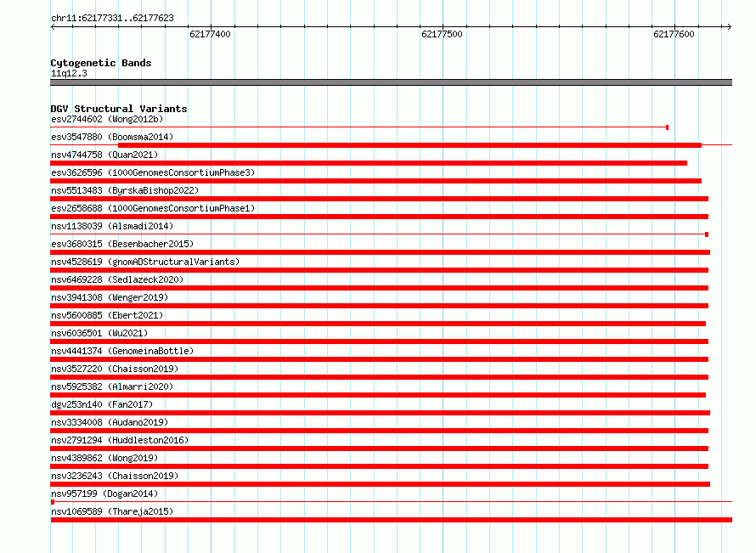Image resolution: width=756 pixels, height=553 pixels.
Task: Select esv2658688 (1000GenomesConsortiumPhase1) label
Action: 153,208
